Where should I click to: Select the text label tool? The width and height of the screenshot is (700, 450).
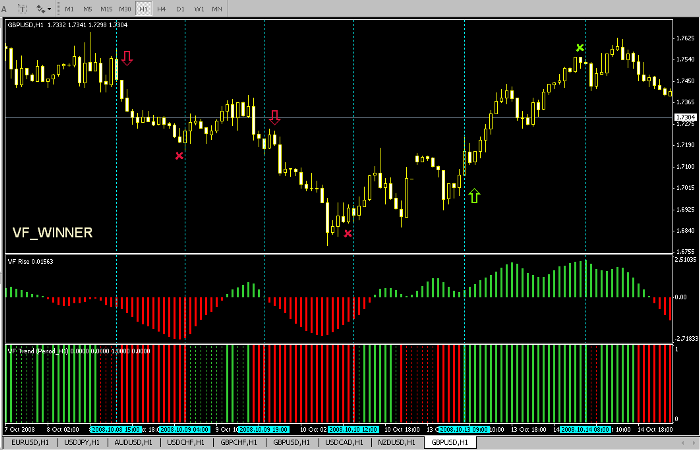(22, 8)
